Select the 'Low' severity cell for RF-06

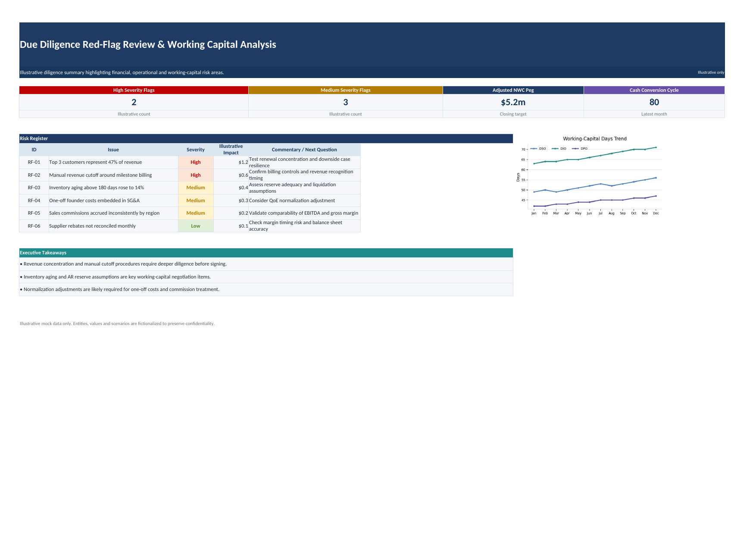196,226
